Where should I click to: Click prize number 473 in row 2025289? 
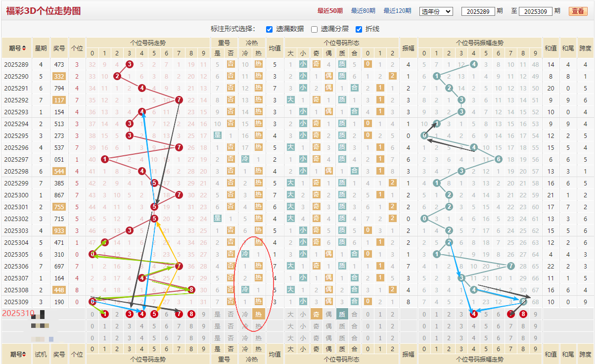[59, 64]
